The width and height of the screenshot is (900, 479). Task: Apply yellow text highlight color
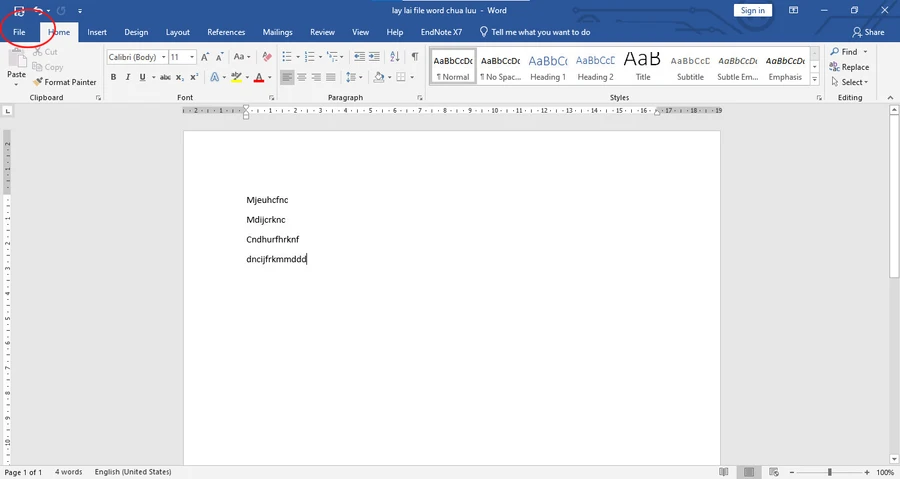[x=236, y=77]
